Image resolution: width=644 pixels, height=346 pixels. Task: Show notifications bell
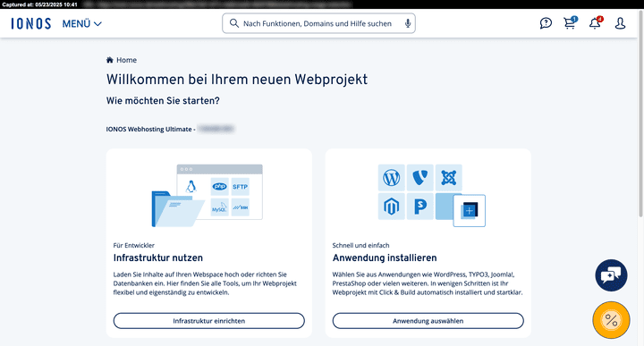click(595, 22)
